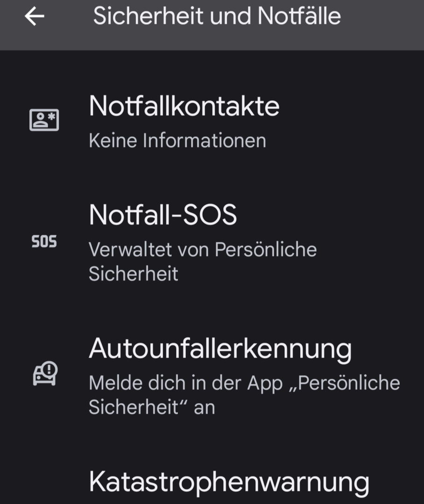Image resolution: width=424 pixels, height=504 pixels.
Task: Tap the word "Notfälle" in the header
Action: [x=299, y=17]
